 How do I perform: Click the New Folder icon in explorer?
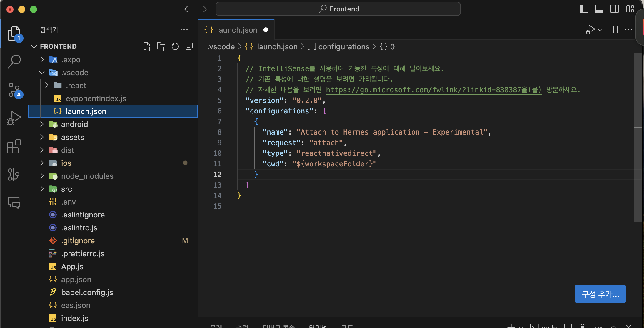tap(161, 46)
